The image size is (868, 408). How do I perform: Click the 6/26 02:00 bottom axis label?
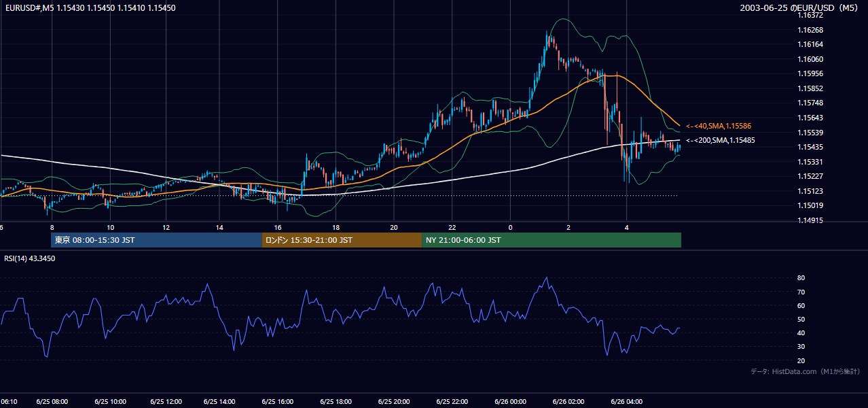[568, 401]
